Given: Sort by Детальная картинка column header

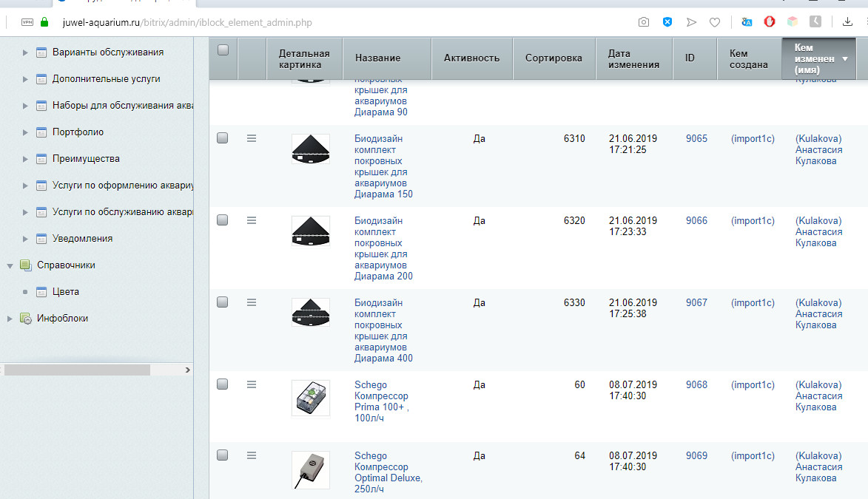Looking at the screenshot, I should point(304,58).
